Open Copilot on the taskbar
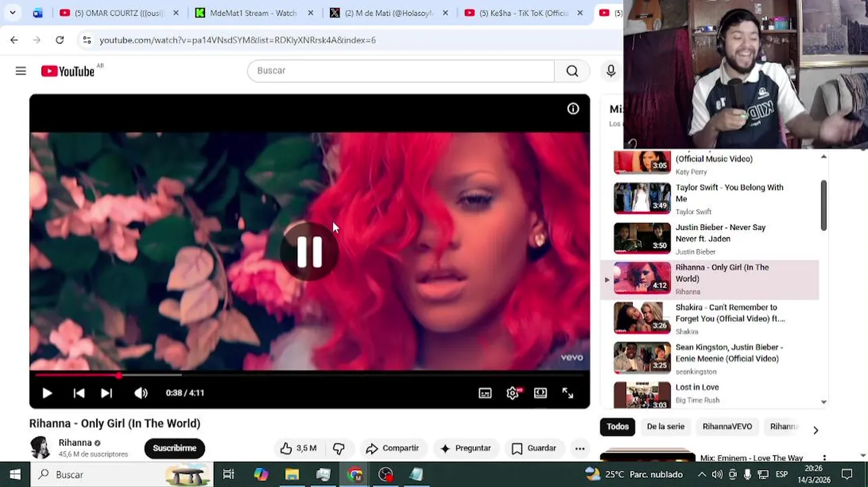 (261, 475)
